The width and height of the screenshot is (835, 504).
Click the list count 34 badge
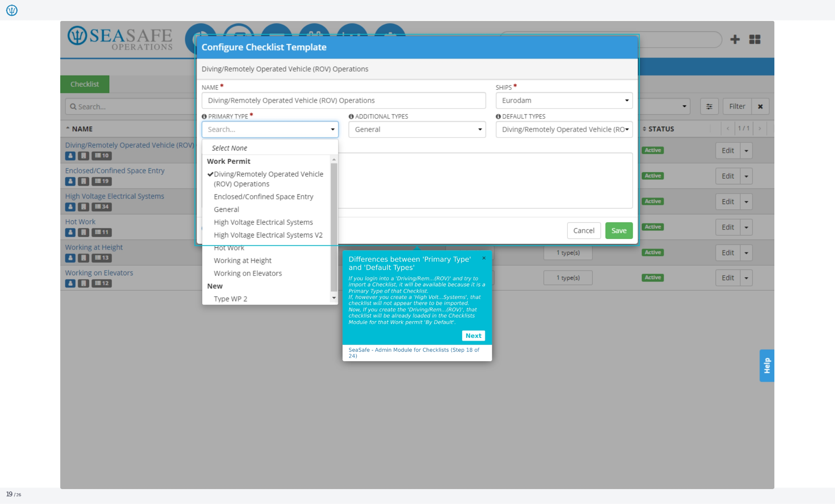tap(101, 207)
